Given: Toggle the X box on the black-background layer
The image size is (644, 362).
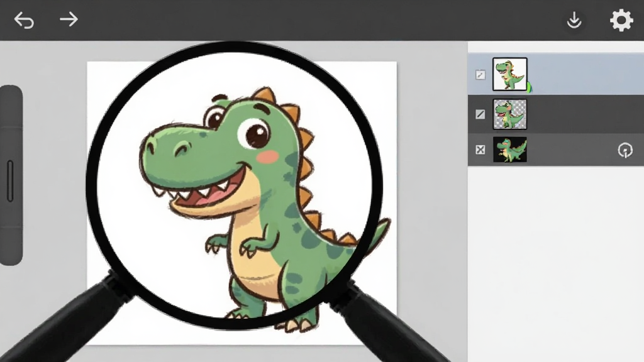Looking at the screenshot, I should pos(480,150).
